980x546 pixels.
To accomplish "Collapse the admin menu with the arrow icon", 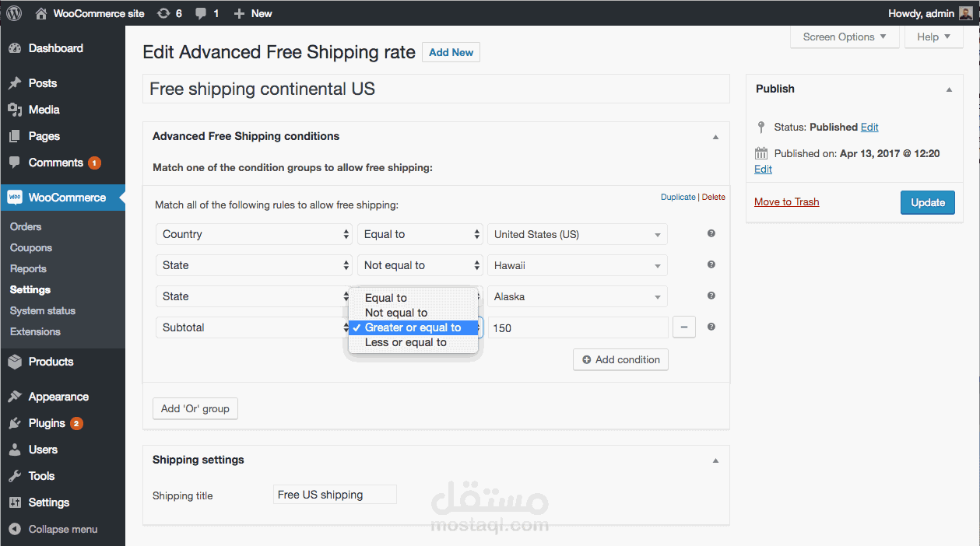I will 17,530.
